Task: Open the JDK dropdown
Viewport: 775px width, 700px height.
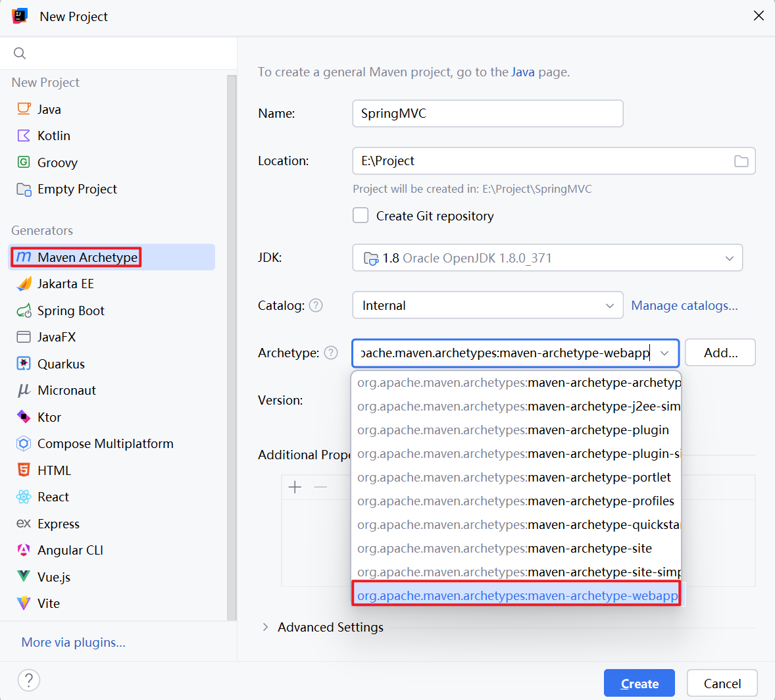Action: (547, 257)
